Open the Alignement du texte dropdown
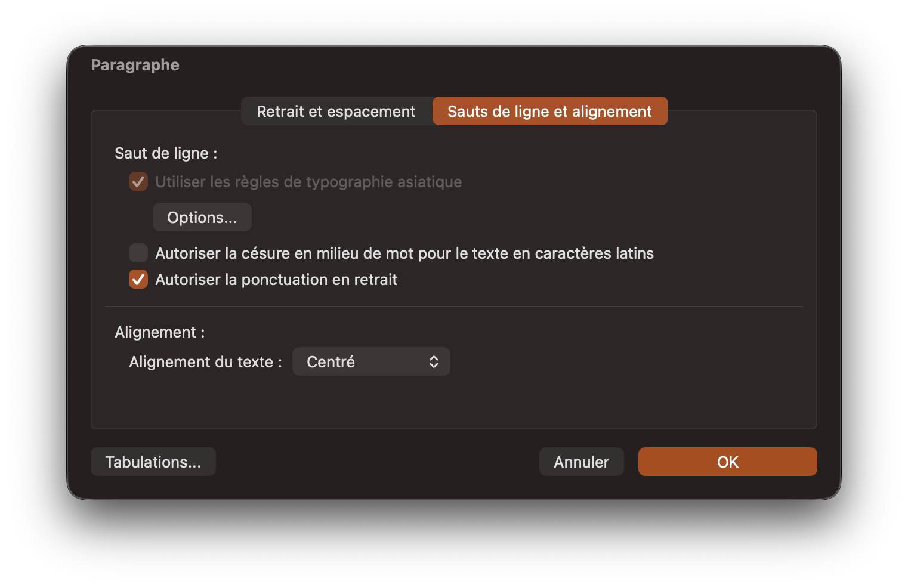Screen dimensions: 908x588 click(x=371, y=362)
